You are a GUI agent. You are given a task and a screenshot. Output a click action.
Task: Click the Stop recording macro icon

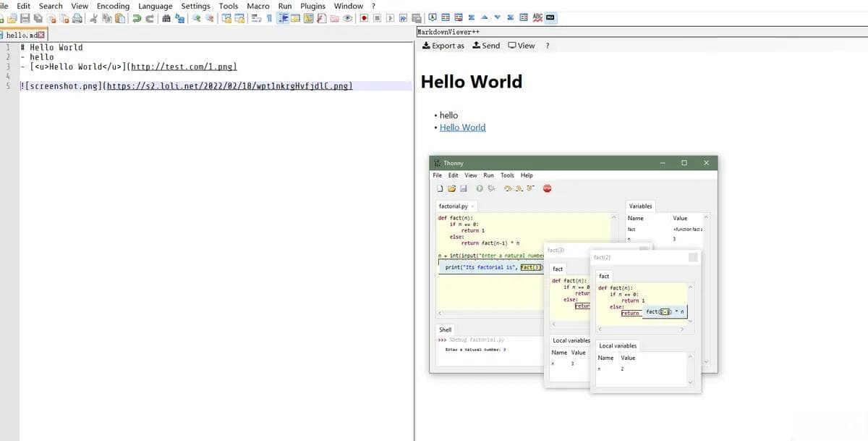[x=377, y=18]
